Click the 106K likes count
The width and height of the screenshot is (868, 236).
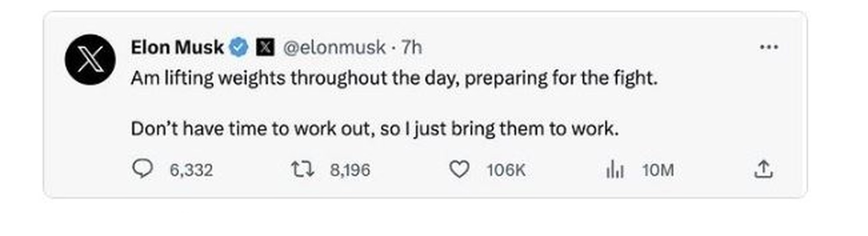click(x=506, y=170)
